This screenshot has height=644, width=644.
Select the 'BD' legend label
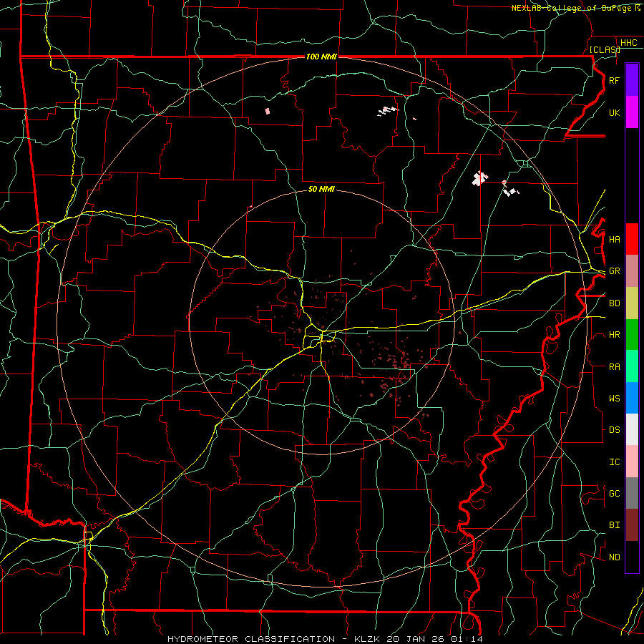[614, 303]
